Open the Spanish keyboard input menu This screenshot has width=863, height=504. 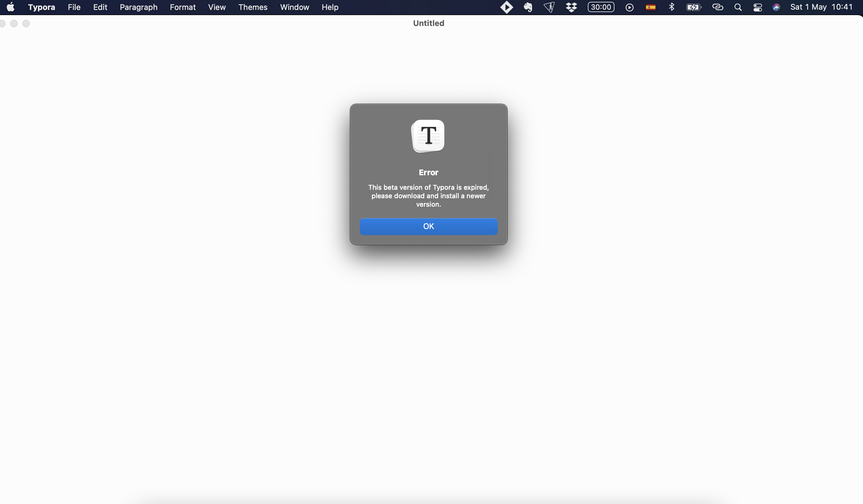tap(650, 7)
